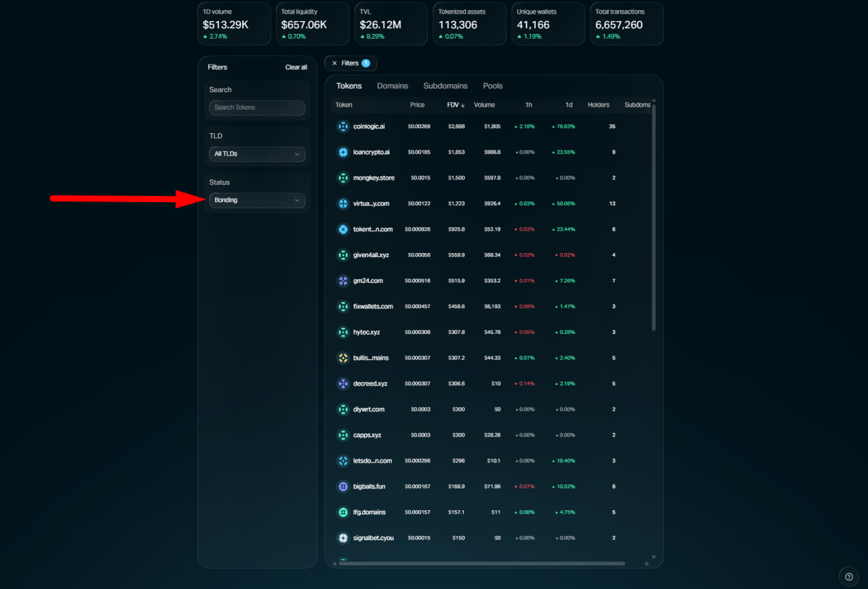Image resolution: width=868 pixels, height=589 pixels.
Task: Focus the Search Tokens input field
Action: [x=257, y=108]
